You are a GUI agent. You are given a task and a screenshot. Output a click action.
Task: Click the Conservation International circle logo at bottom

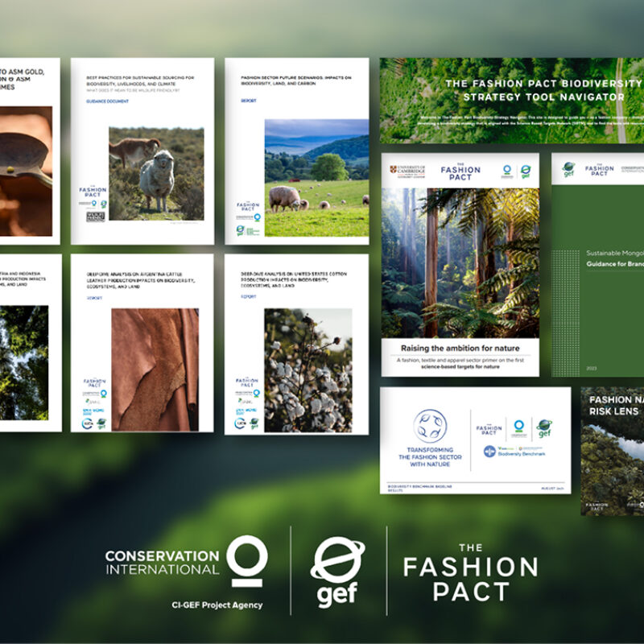(x=246, y=561)
